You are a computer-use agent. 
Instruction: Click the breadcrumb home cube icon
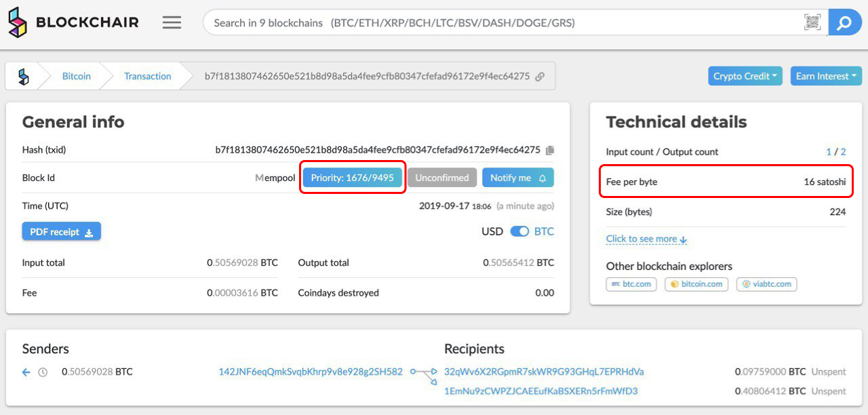pos(24,77)
